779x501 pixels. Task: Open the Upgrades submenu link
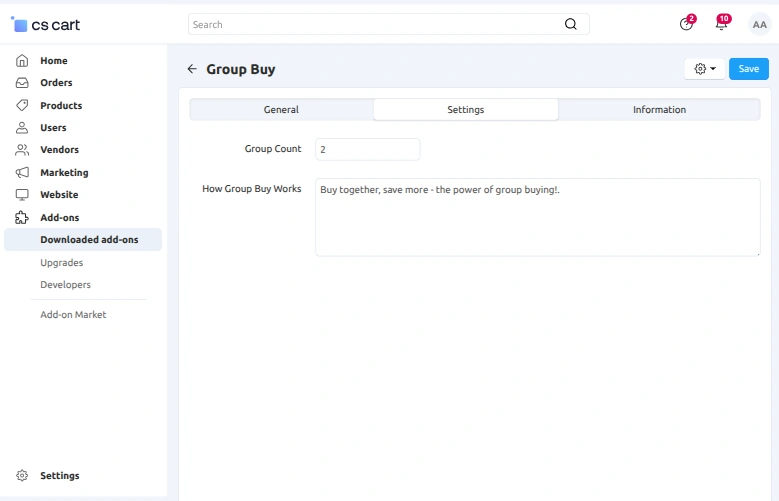pyautogui.click(x=62, y=262)
